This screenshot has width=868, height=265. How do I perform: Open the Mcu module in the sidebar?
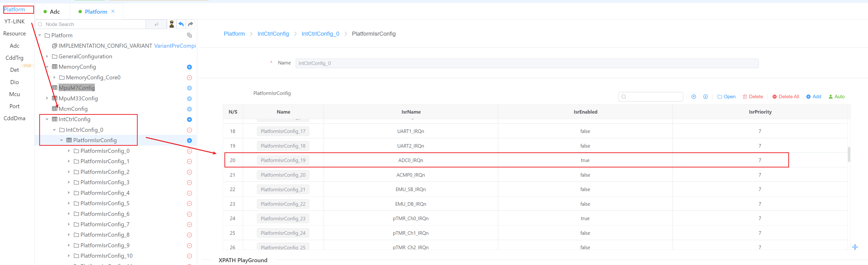14,94
